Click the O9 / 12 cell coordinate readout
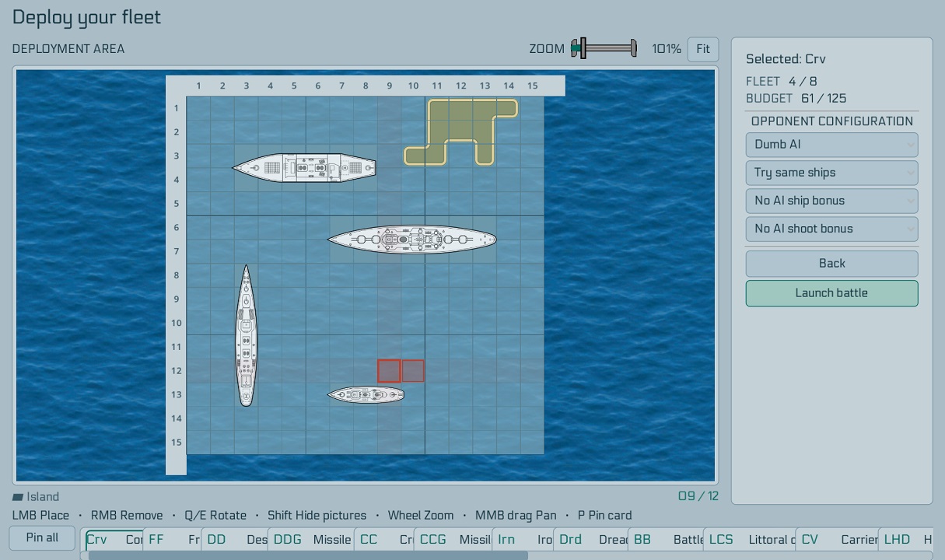This screenshot has height=560, width=945. (x=698, y=496)
